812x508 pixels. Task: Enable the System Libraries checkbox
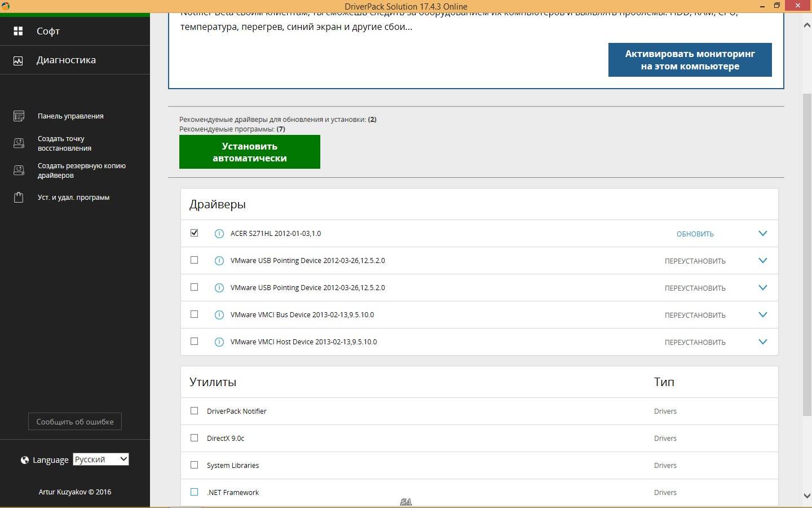pyautogui.click(x=195, y=465)
